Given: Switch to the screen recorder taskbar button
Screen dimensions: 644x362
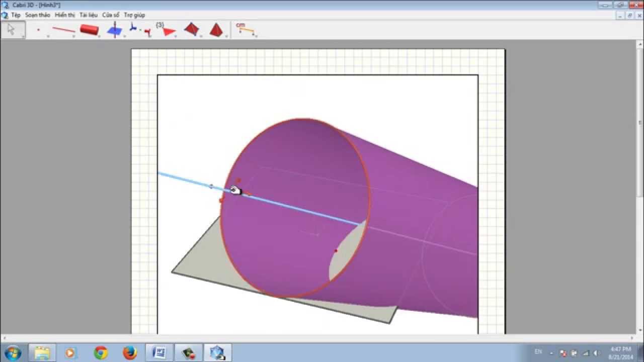Looking at the screenshot, I should click(188, 352).
